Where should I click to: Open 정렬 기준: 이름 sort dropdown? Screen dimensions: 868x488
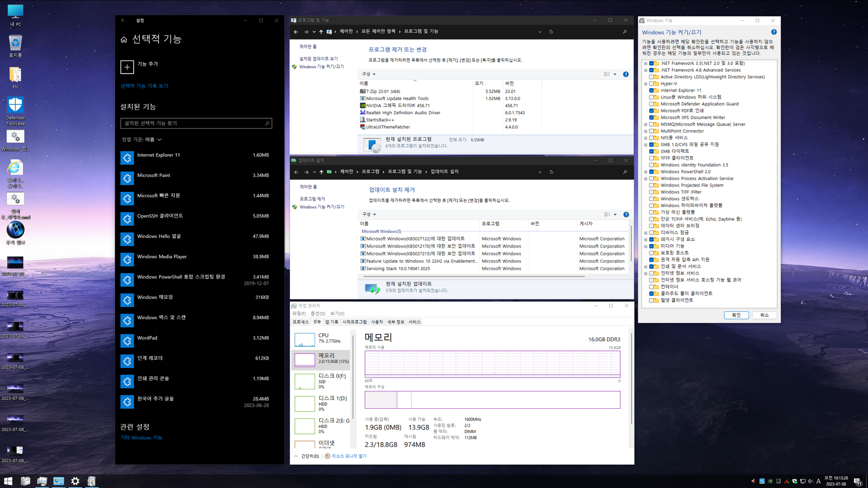click(x=141, y=140)
